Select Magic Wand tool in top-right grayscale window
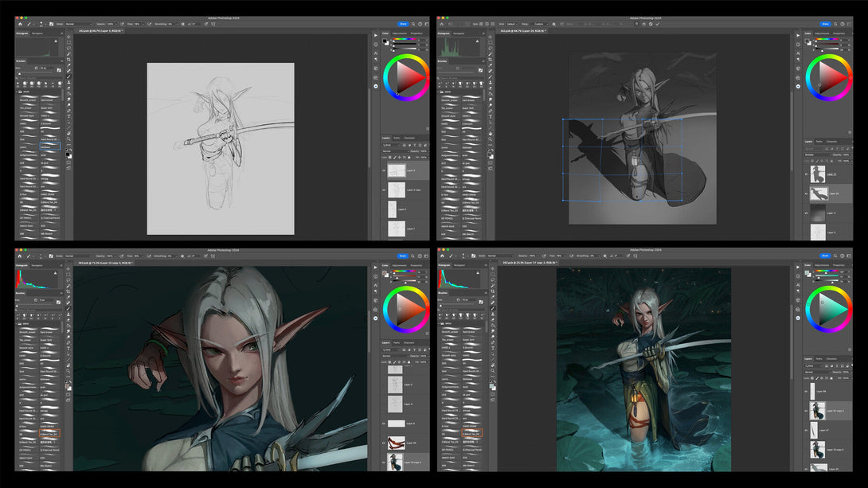Image resolution: width=868 pixels, height=488 pixels. pyautogui.click(x=490, y=53)
